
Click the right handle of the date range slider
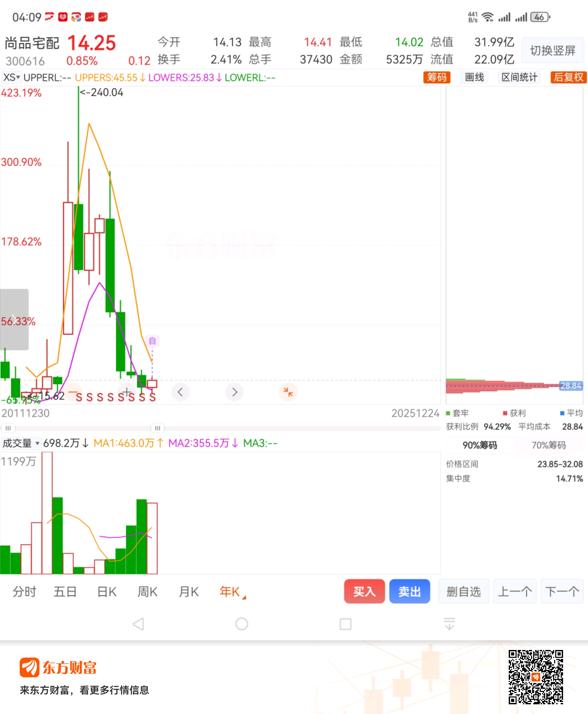[x=157, y=428]
